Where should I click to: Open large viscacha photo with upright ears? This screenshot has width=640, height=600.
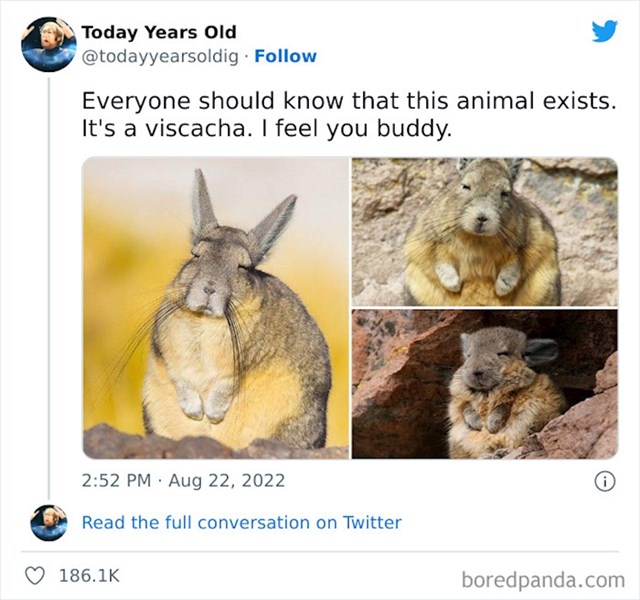pyautogui.click(x=216, y=308)
